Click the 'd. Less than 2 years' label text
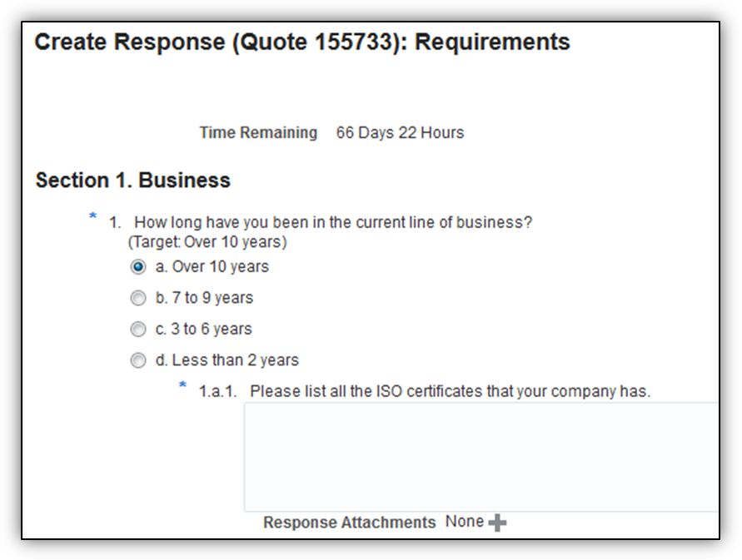This screenshot has width=742, height=560. (227, 360)
